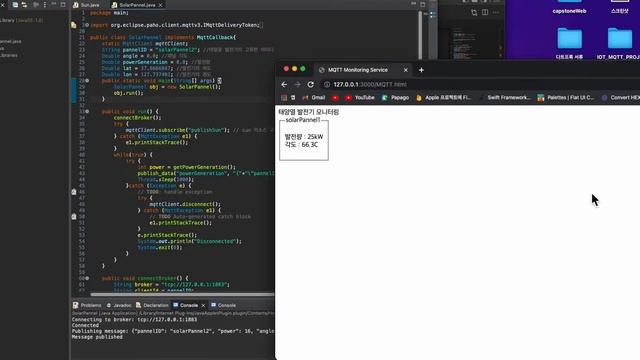The image size is (640, 360).
Task: Open the Package Explorer view menu dots
Action: tap(44, 4)
